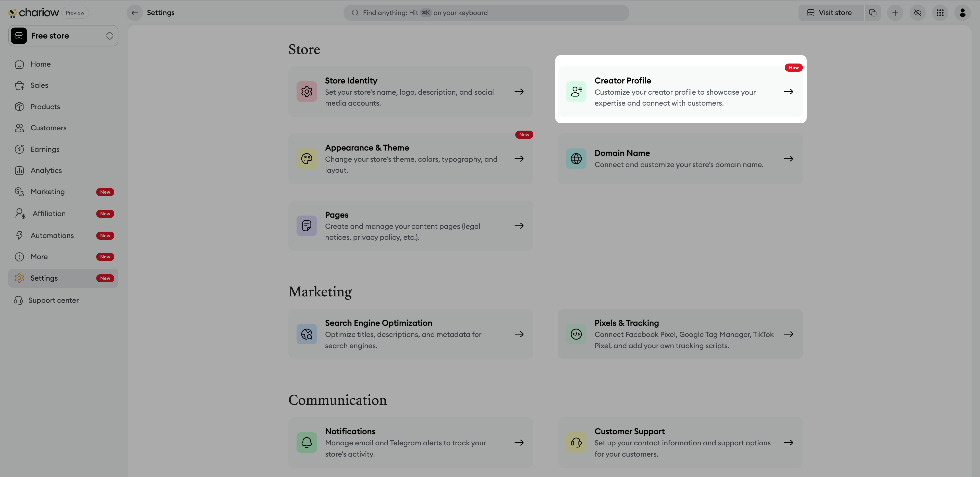
Task: Click the Creator Profile icon
Action: point(576,92)
